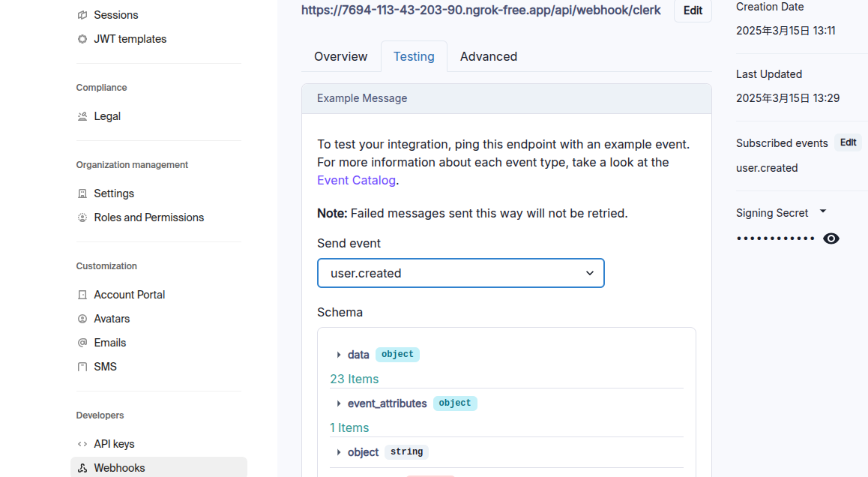This screenshot has width=868, height=477.
Task: Switch to the Overview tab
Action: click(x=340, y=56)
